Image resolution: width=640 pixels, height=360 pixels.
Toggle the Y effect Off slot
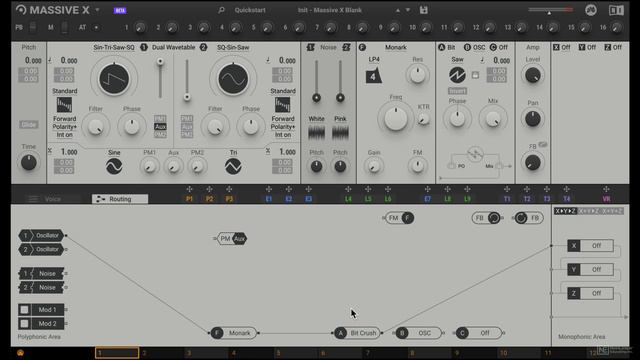(590, 269)
